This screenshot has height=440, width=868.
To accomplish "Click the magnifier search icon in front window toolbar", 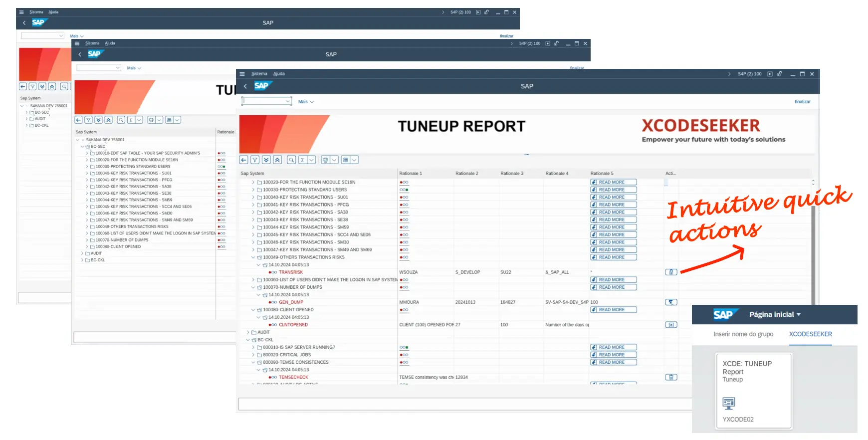I will point(291,160).
